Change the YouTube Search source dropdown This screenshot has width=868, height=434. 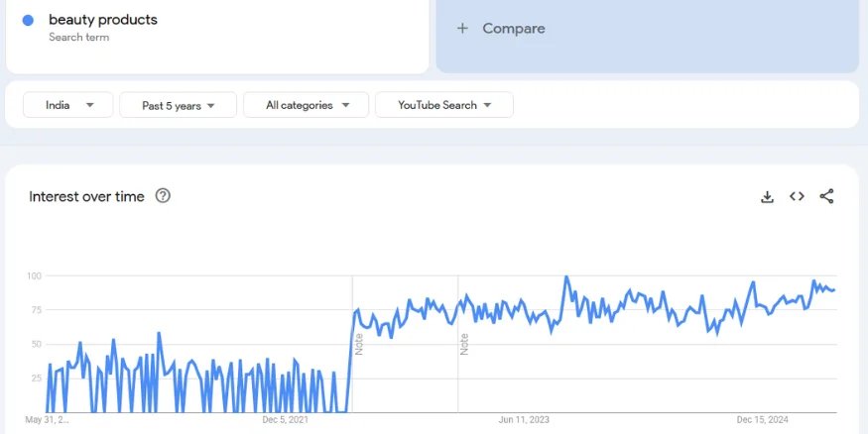[443, 105]
